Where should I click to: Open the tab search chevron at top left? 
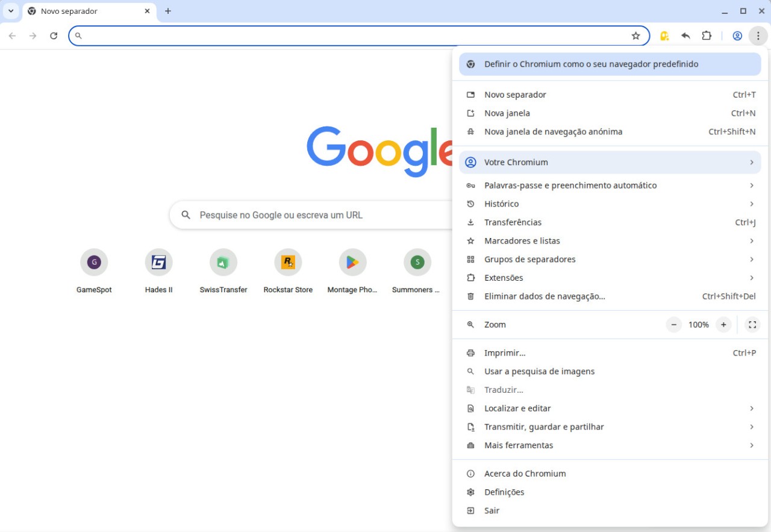click(x=10, y=10)
